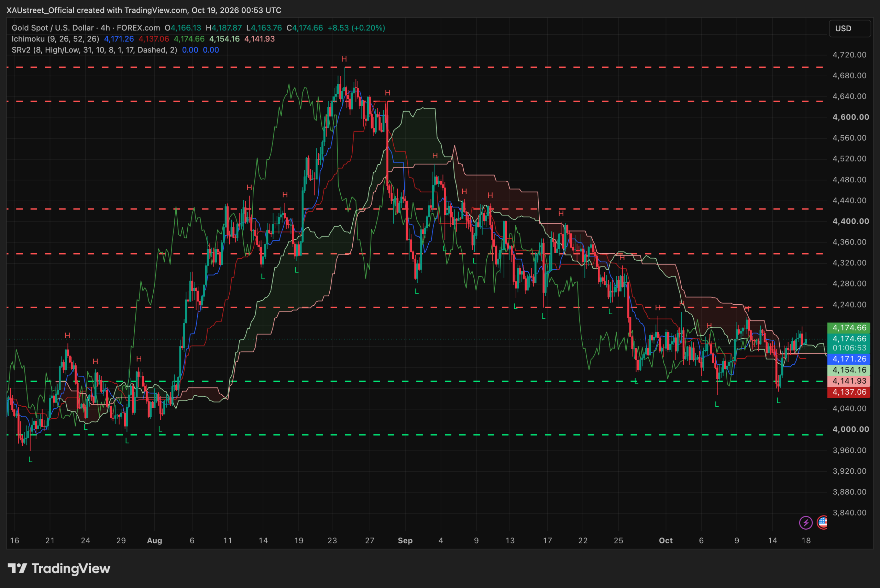The width and height of the screenshot is (880, 588).
Task: Click the 16 date label on time axis
Action: click(15, 540)
